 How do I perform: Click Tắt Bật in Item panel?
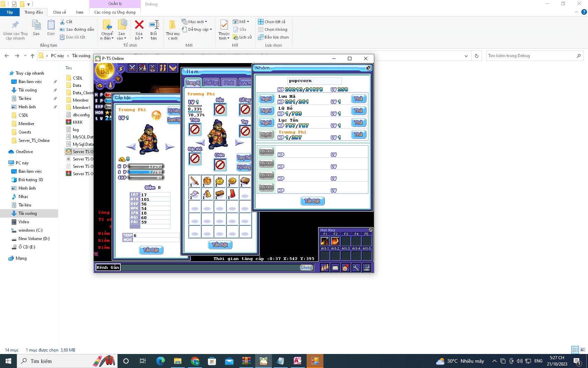pos(220,245)
